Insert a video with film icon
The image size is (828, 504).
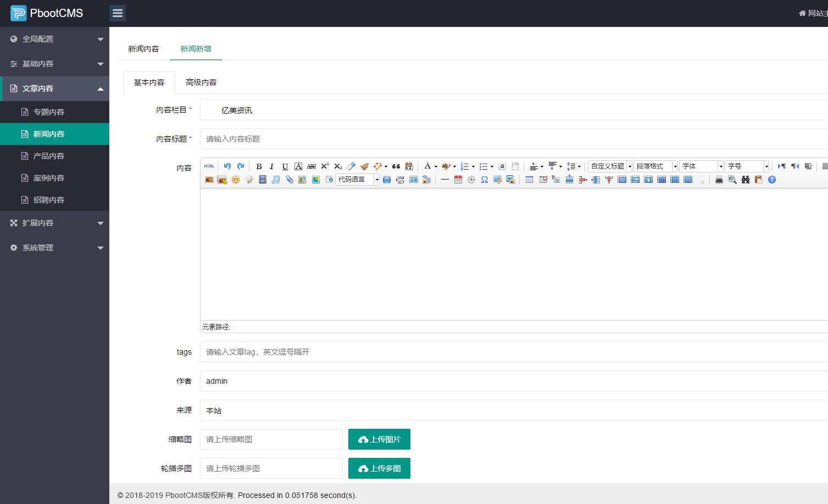pos(263,180)
